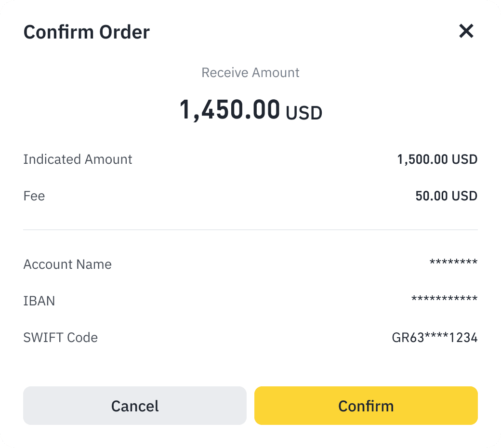Click the 1,500.00 USD indicated value
The height and width of the screenshot is (448, 501).
[437, 159]
